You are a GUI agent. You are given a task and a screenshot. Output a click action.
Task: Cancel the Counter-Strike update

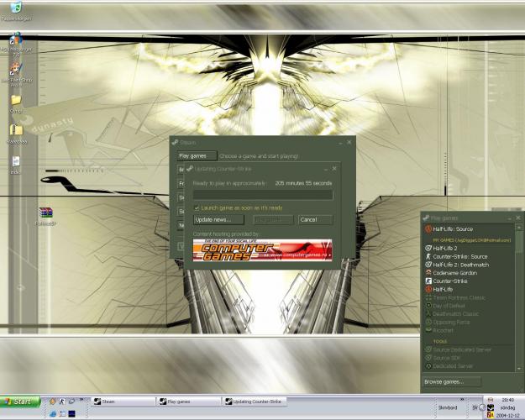tap(315, 219)
